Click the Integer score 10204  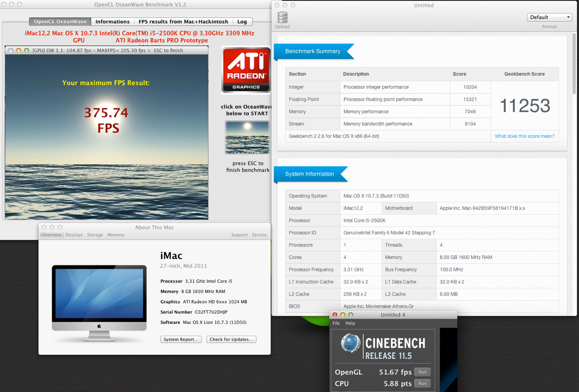point(470,87)
